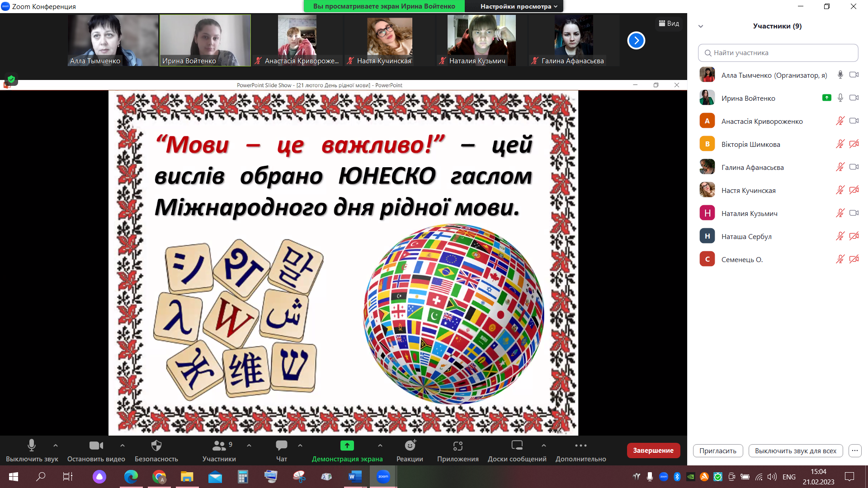
Task: Open the Дополнительно three-dots icon
Action: (580, 446)
